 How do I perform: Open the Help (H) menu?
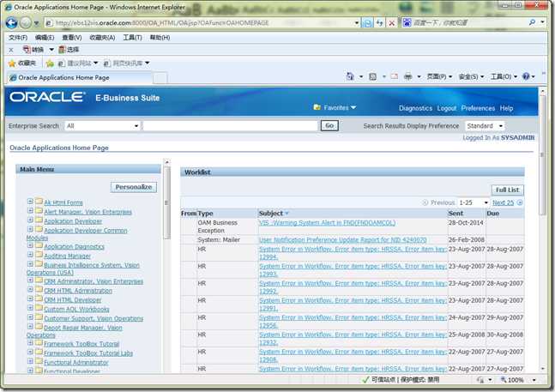(x=160, y=38)
